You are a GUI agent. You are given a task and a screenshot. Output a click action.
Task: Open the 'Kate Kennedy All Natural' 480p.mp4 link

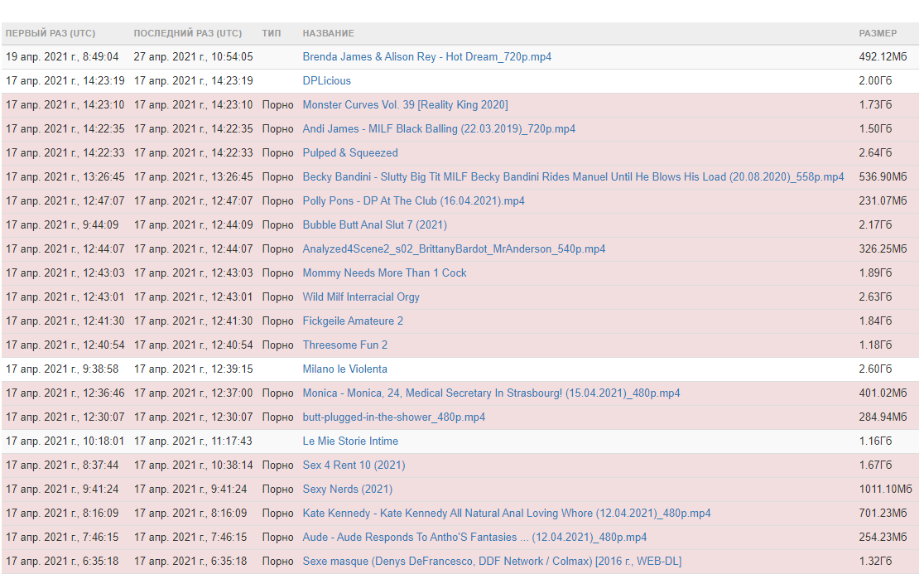(506, 514)
